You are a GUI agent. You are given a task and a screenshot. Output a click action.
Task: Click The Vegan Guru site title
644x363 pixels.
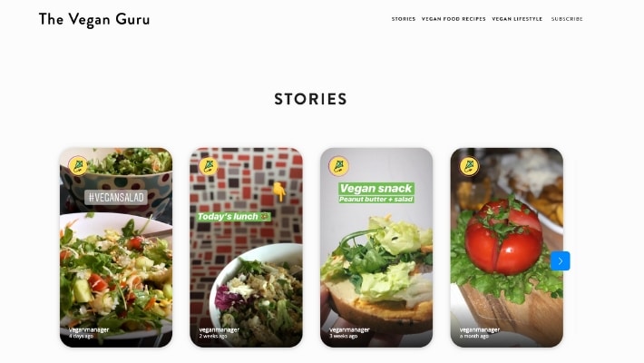[x=94, y=19]
